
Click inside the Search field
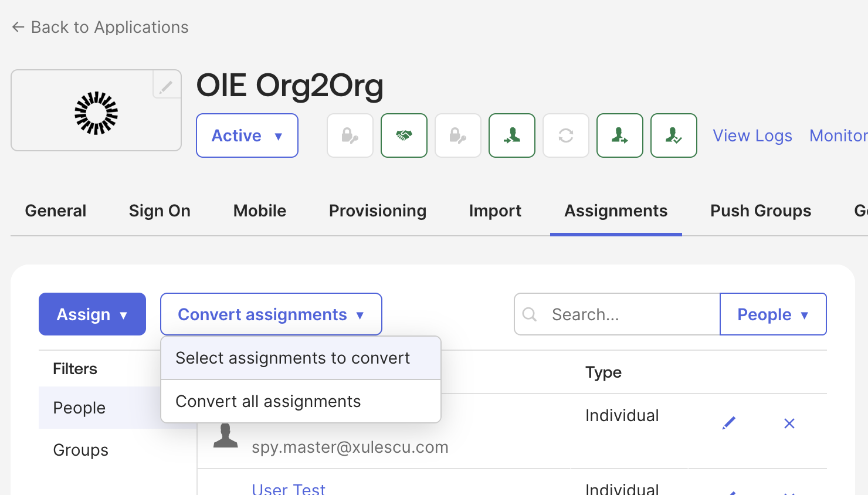pyautogui.click(x=616, y=314)
